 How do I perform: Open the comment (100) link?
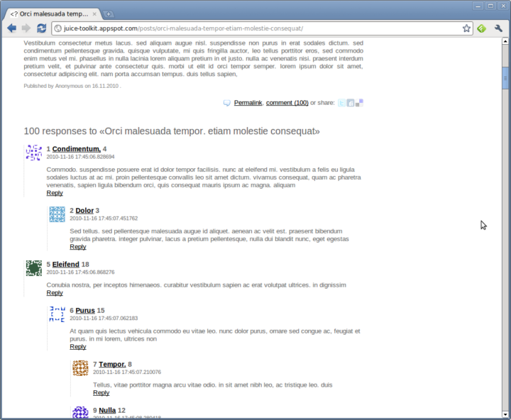[x=287, y=103]
